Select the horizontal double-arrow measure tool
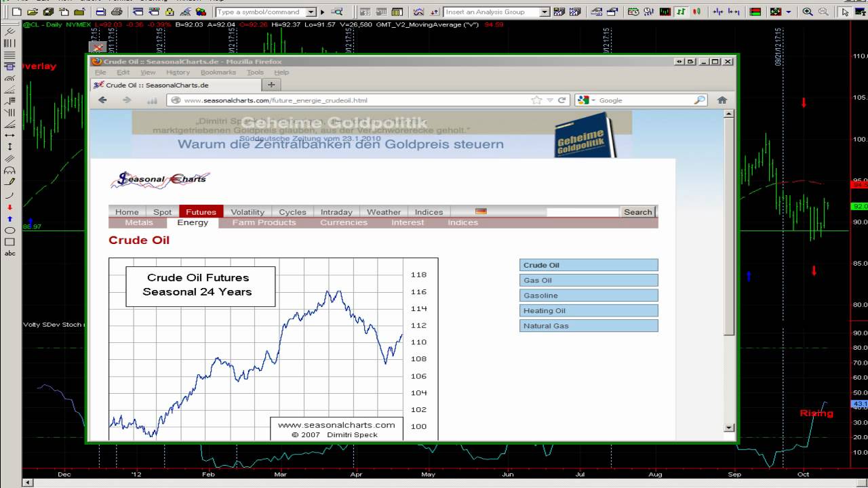The width and height of the screenshot is (868, 488). (x=9, y=136)
